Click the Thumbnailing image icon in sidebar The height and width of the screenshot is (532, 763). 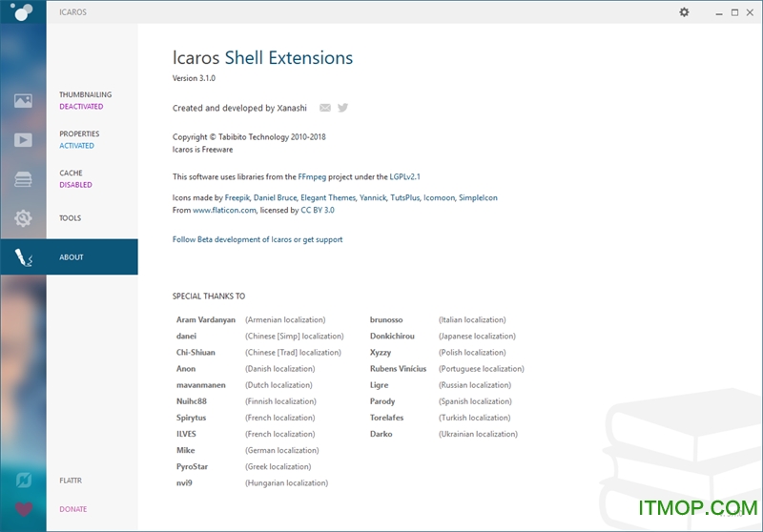point(23,100)
